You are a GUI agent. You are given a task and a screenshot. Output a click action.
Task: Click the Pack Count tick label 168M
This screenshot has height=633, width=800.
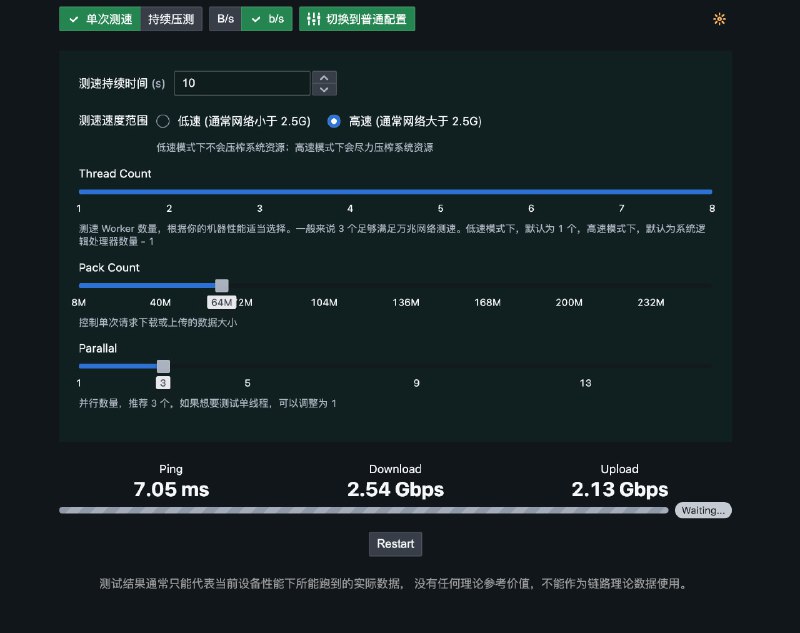click(488, 302)
